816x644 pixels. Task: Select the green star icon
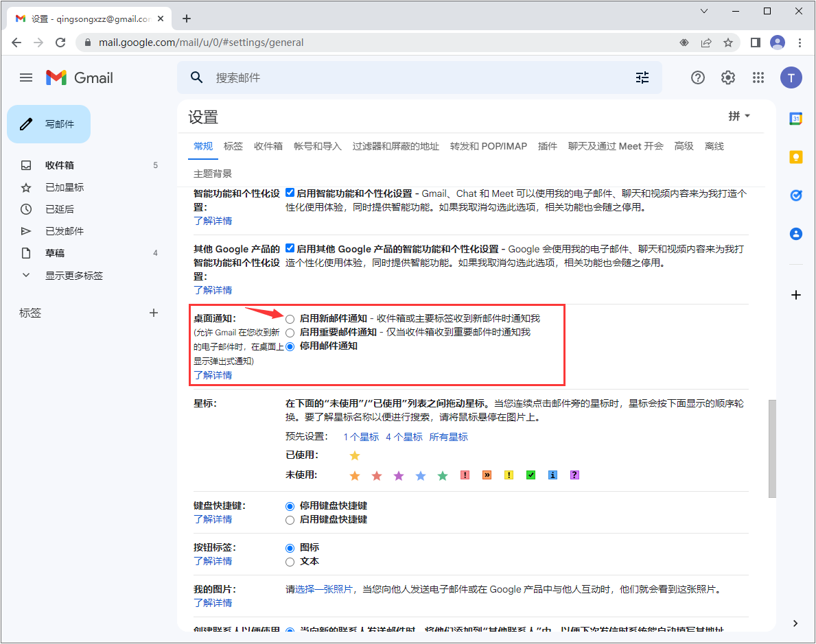point(443,475)
